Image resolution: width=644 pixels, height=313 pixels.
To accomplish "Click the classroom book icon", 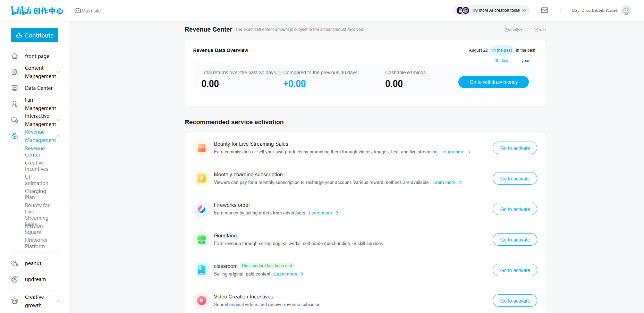I will 202,270.
